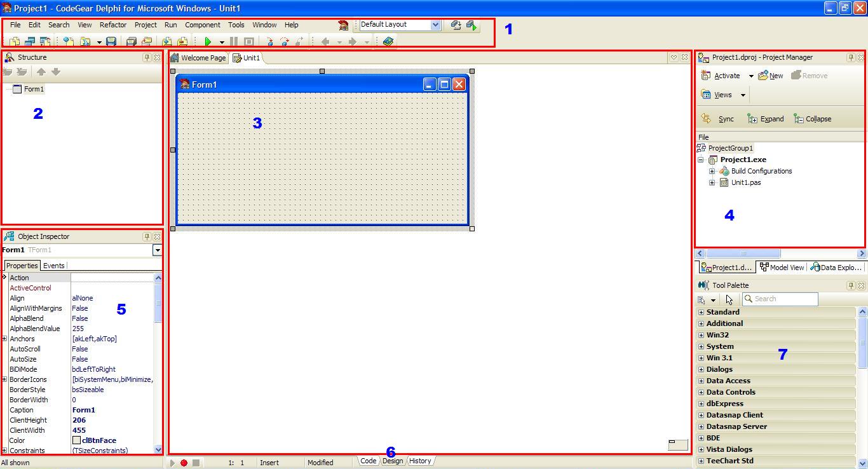This screenshot has height=469, width=868.
Task: Click the Activate button in Project Manager
Action: [721, 76]
